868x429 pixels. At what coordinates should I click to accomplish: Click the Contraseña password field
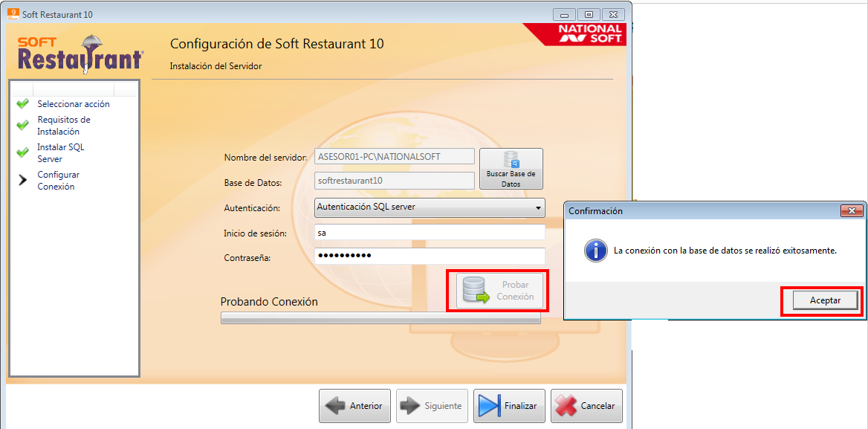tap(430, 256)
